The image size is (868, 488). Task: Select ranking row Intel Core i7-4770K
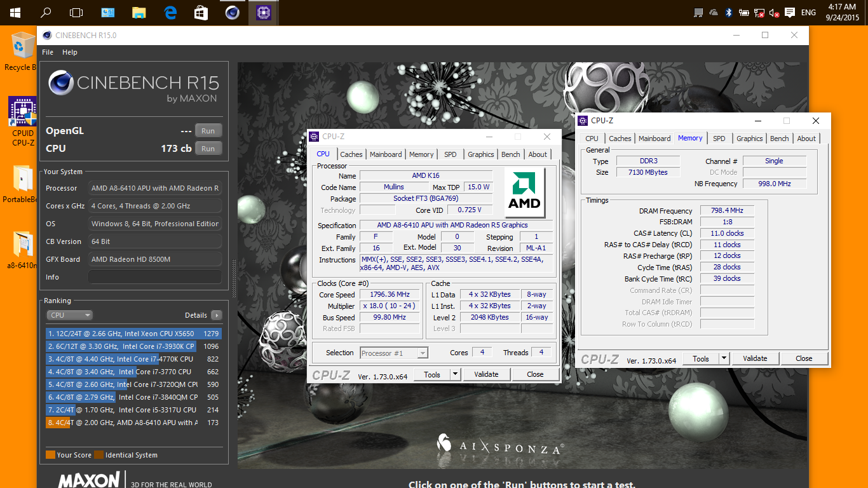tap(133, 359)
